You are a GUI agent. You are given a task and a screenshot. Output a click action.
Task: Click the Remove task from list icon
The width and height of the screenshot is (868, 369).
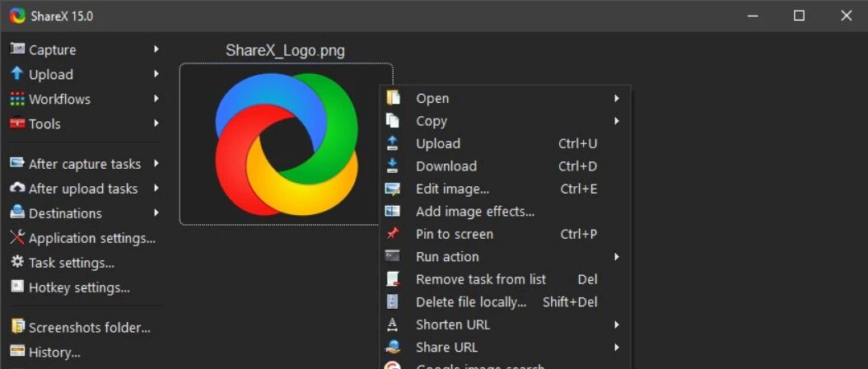click(393, 279)
